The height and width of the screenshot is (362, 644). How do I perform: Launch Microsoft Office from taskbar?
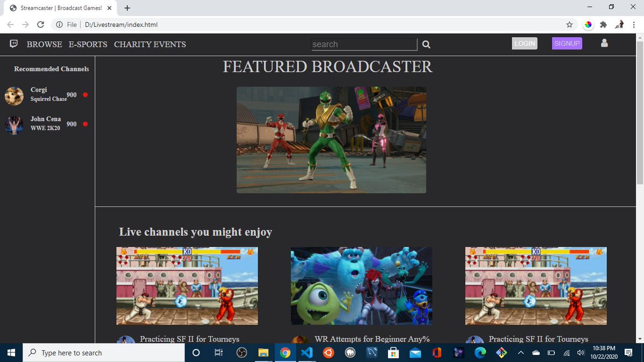point(436,353)
